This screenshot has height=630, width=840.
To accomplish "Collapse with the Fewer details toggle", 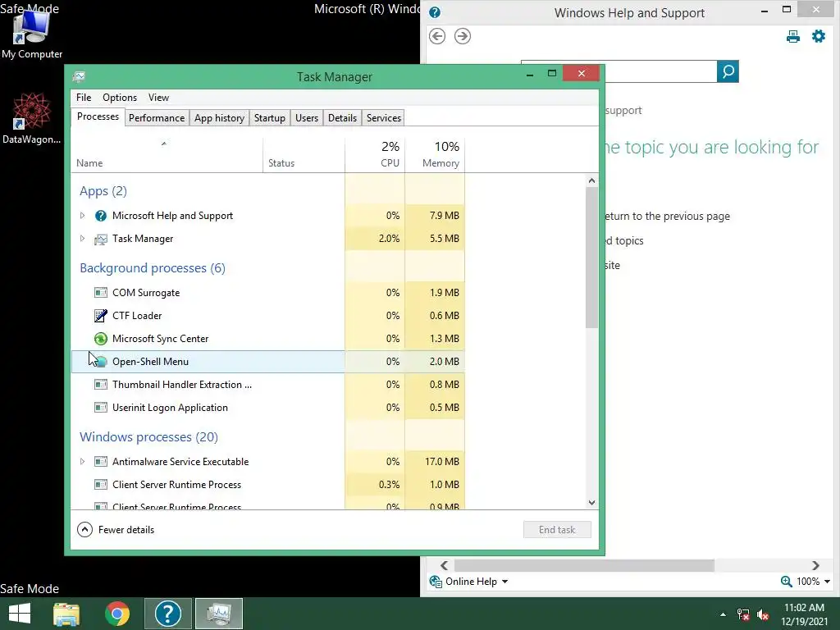I will [116, 530].
